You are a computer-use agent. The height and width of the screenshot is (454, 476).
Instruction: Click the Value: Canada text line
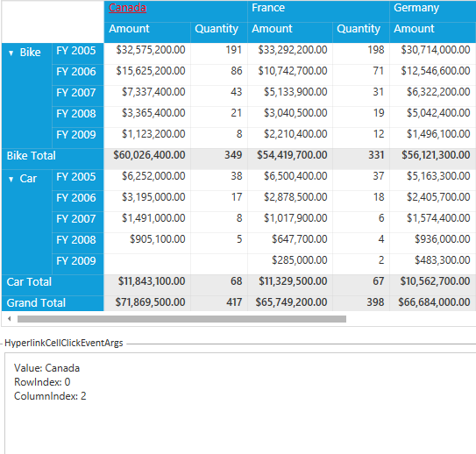[x=46, y=368]
